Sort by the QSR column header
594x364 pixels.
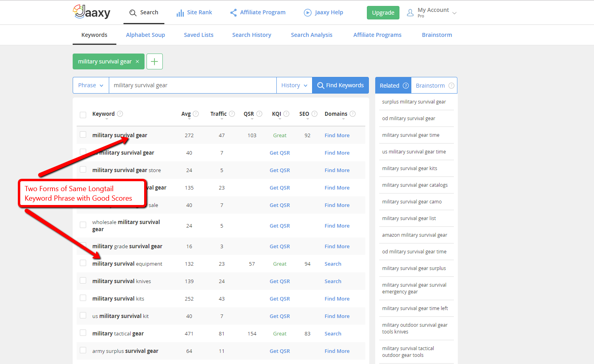[249, 114]
